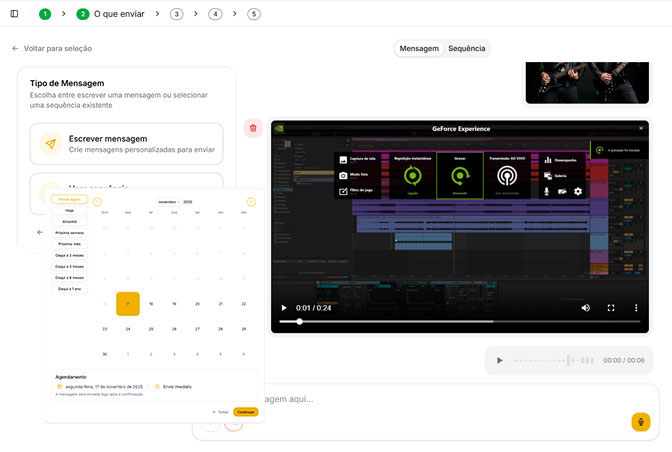Viewport: 672px width, 452px height.
Task: Pick day 29 in the calendar
Action: tap(243, 329)
